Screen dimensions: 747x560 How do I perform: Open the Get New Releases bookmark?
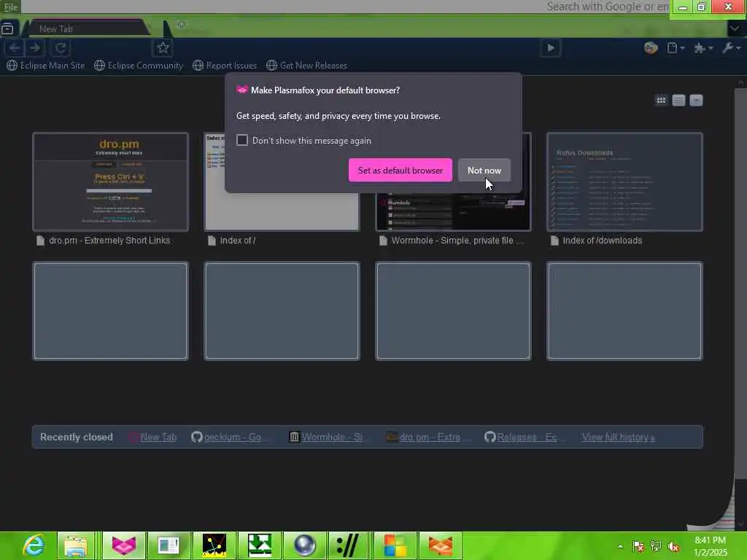(x=306, y=65)
